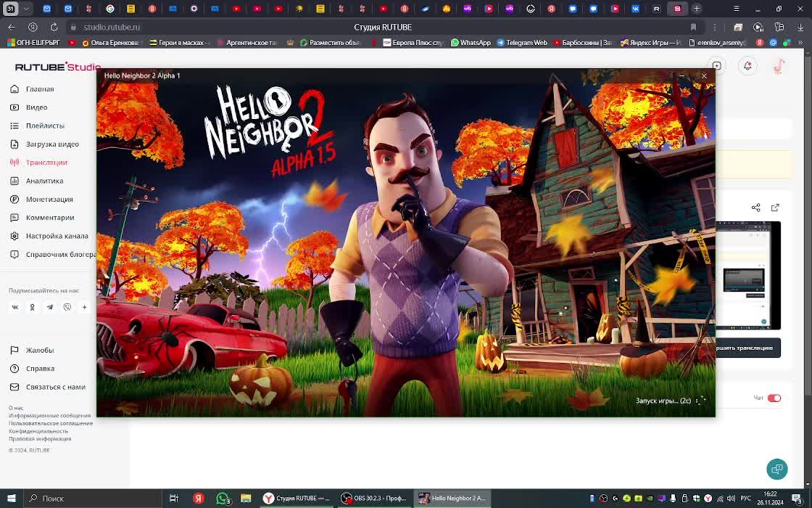Open the WhatsApp bookmark
The image size is (812, 508).
tap(471, 43)
